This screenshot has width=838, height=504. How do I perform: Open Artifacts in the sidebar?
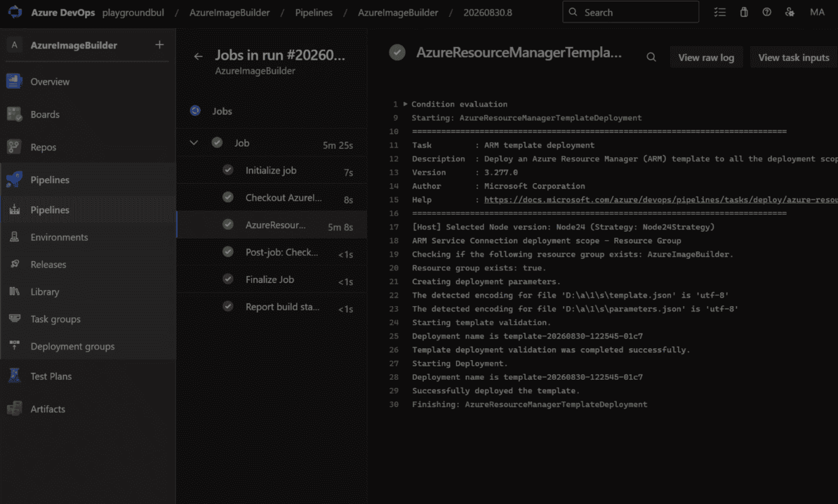click(x=88, y=409)
